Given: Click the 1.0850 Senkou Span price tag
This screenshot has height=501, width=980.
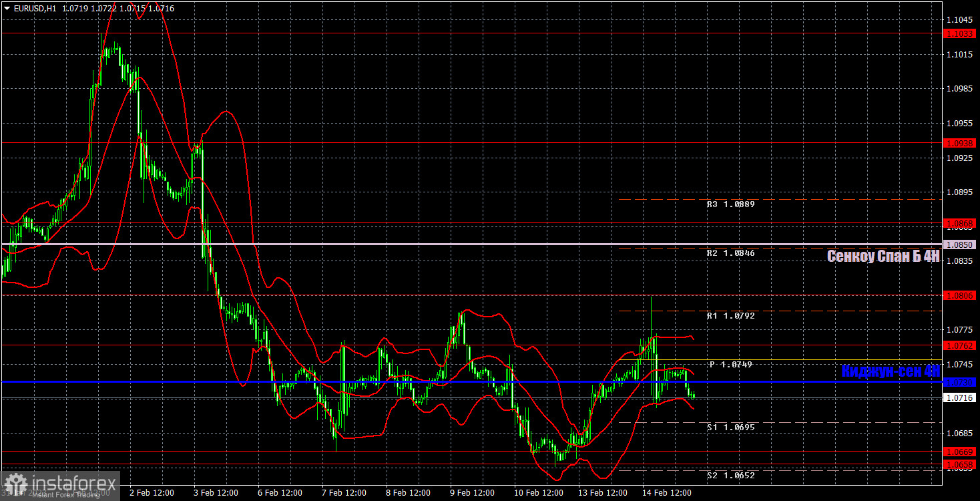Looking at the screenshot, I should [x=960, y=244].
